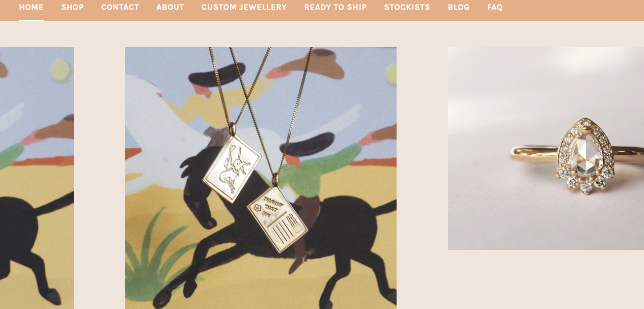Open the FAQ page
The width and height of the screenshot is (644, 309).
pos(495,7)
